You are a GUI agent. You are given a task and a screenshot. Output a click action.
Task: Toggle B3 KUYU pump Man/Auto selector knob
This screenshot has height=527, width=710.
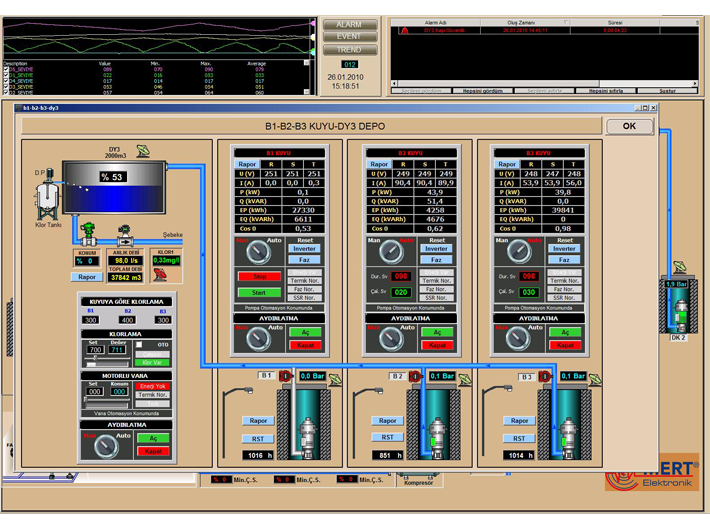coord(519,252)
